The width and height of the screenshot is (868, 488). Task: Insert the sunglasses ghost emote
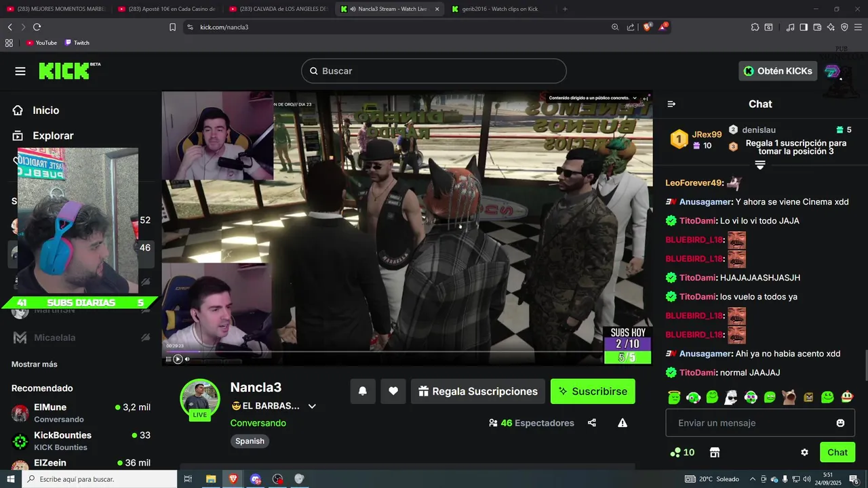coord(731,397)
